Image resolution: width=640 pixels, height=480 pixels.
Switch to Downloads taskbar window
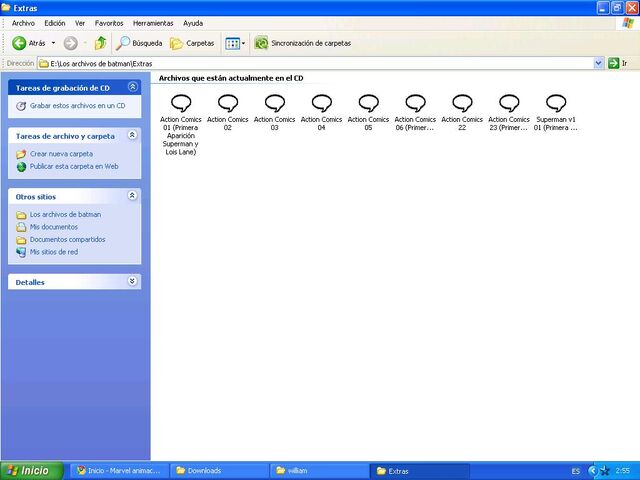(x=219, y=471)
